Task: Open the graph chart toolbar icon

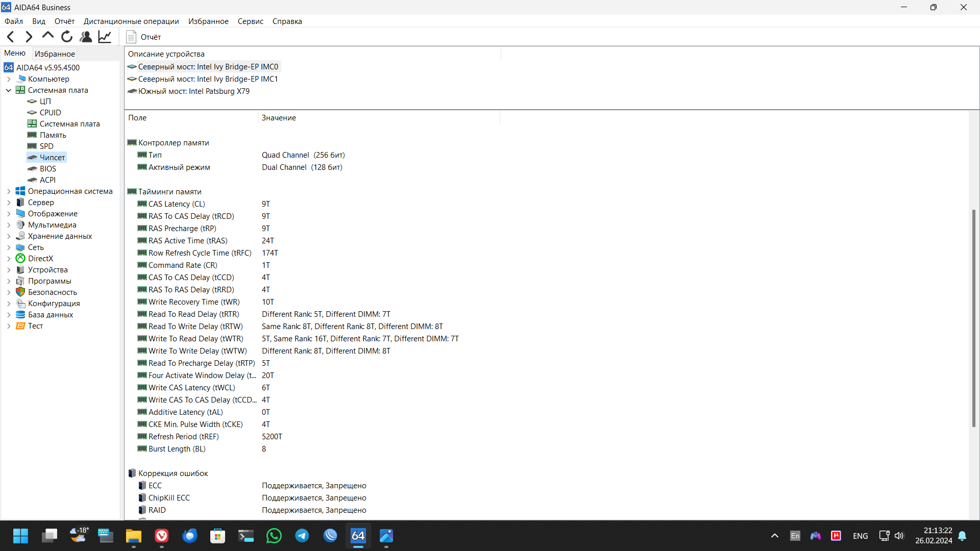Action: tap(105, 37)
